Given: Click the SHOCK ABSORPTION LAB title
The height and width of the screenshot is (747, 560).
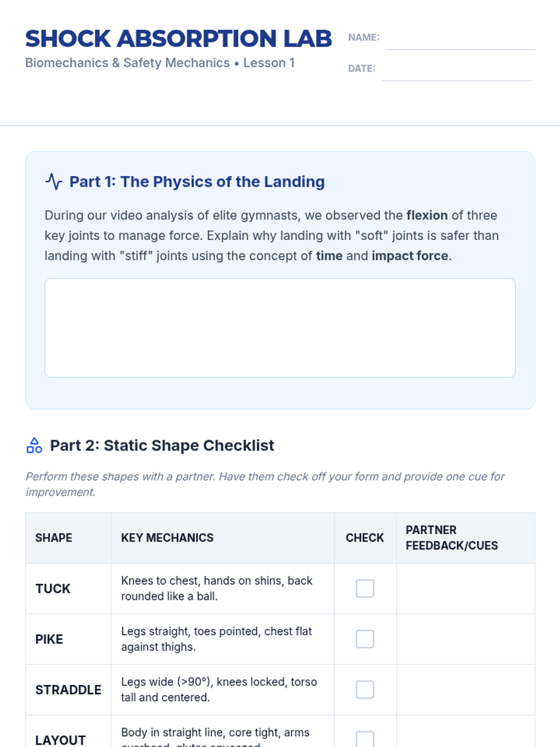Looking at the screenshot, I should click(178, 39).
